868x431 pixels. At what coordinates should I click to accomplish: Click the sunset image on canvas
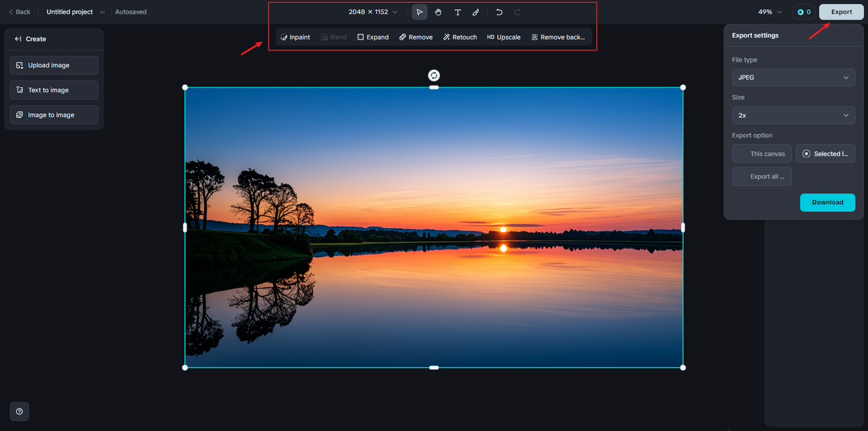434,227
